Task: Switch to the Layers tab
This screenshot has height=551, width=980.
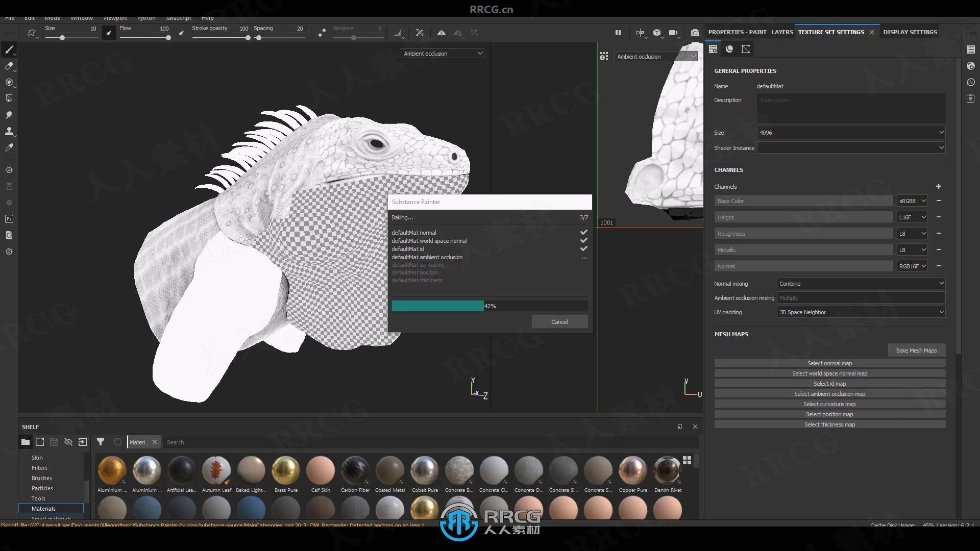Action: pos(782,32)
